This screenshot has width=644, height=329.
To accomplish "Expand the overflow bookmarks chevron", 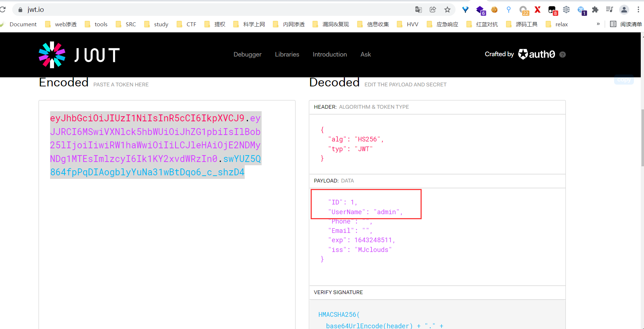I will (598, 24).
